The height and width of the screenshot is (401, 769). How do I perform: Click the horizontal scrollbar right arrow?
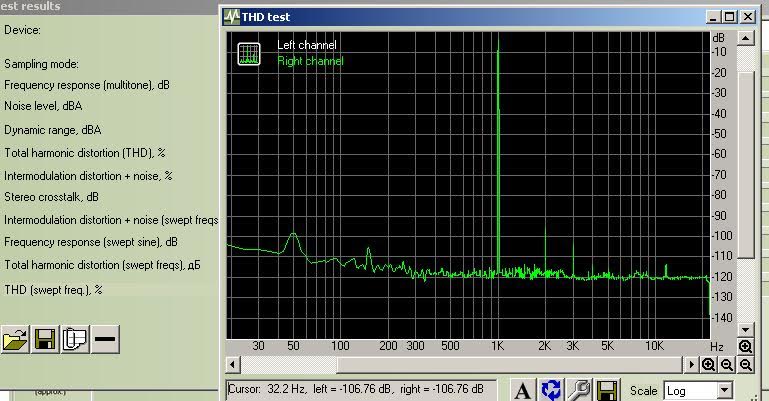pyautogui.click(x=691, y=364)
